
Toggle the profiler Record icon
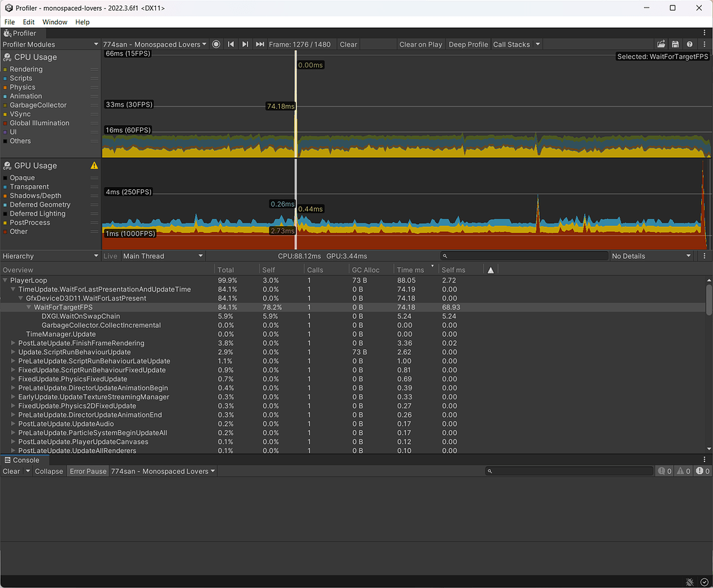click(216, 44)
